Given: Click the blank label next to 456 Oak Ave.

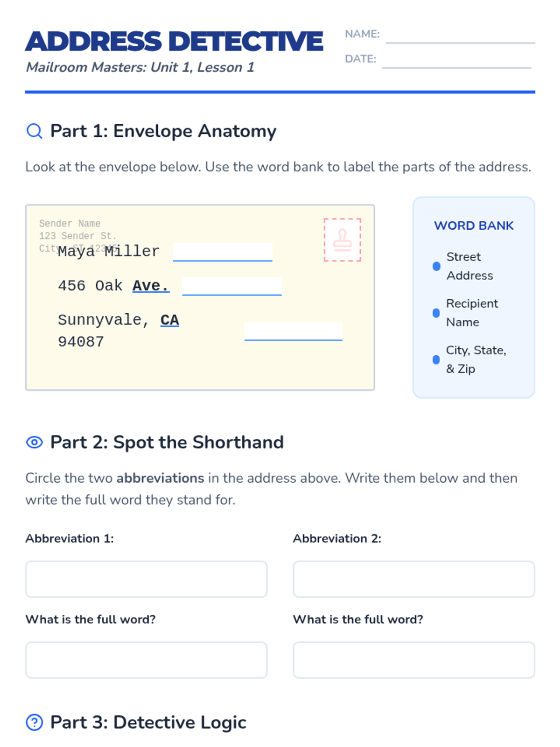Looking at the screenshot, I should [232, 286].
